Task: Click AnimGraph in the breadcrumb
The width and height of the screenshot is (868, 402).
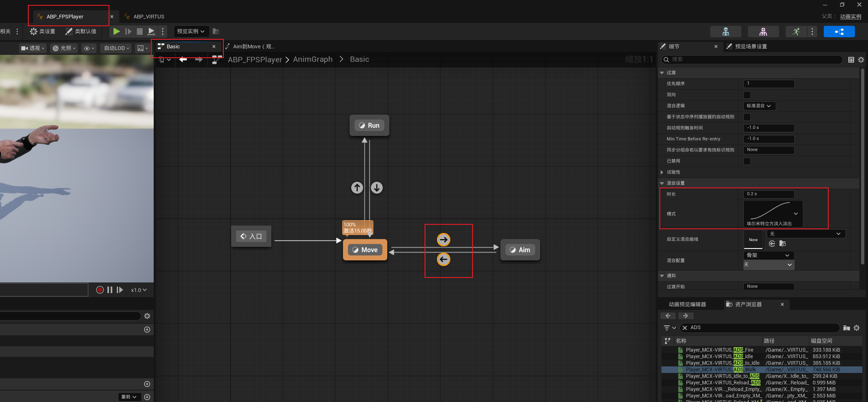Action: tap(313, 59)
